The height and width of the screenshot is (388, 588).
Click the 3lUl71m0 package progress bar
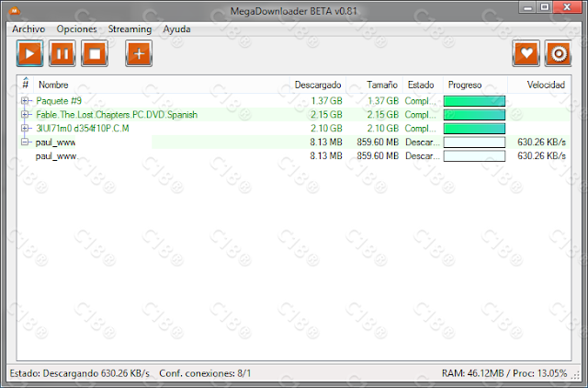474,129
